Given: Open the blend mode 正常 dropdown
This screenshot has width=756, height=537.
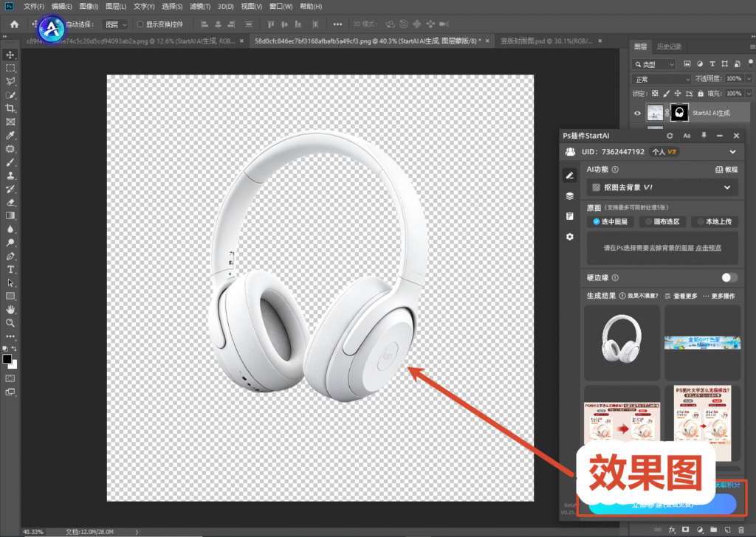Looking at the screenshot, I should 662,79.
